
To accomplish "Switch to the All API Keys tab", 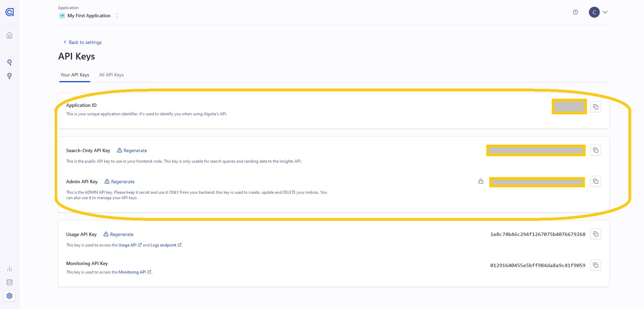I will (111, 75).
